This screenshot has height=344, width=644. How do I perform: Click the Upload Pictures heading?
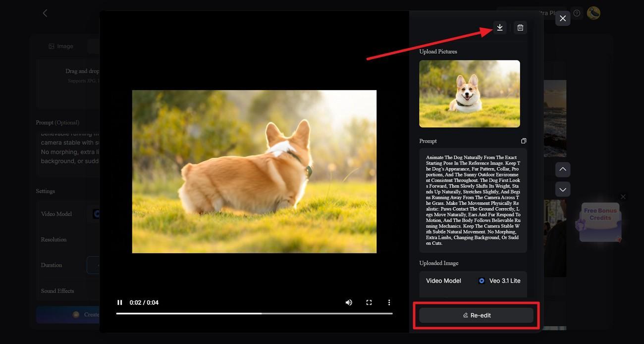point(438,52)
